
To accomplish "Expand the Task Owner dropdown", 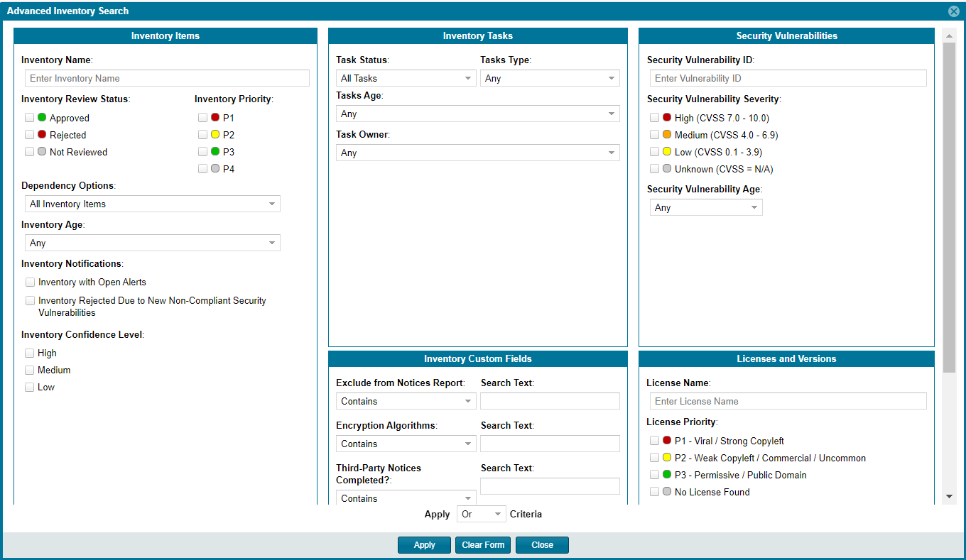I will point(477,153).
